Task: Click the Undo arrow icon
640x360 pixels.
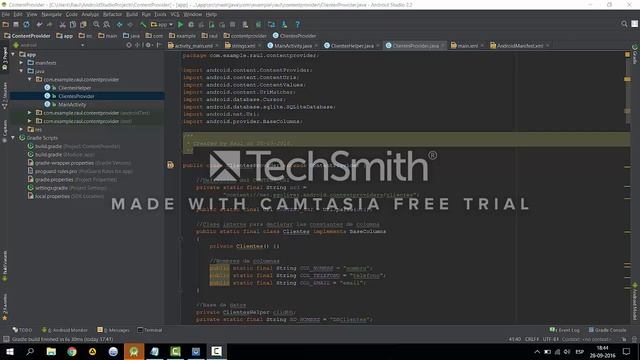Action: pyautogui.click(x=39, y=24)
